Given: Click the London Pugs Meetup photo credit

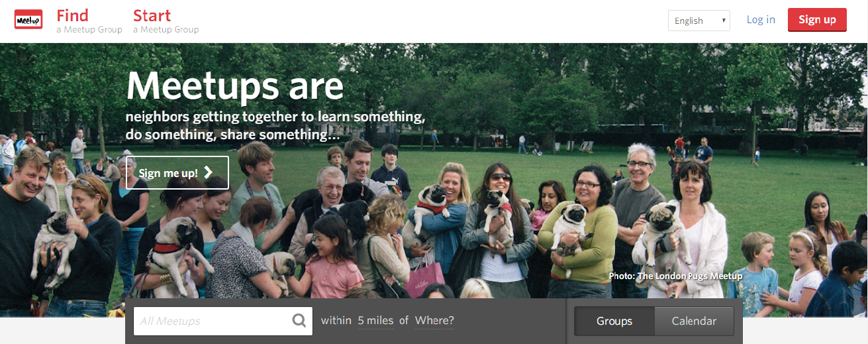Looking at the screenshot, I should coord(676,276).
